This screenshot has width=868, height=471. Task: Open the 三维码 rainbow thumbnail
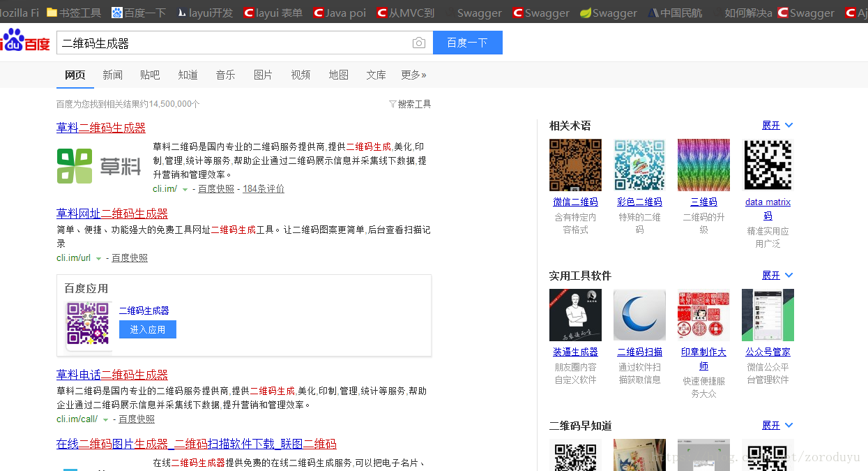click(703, 165)
